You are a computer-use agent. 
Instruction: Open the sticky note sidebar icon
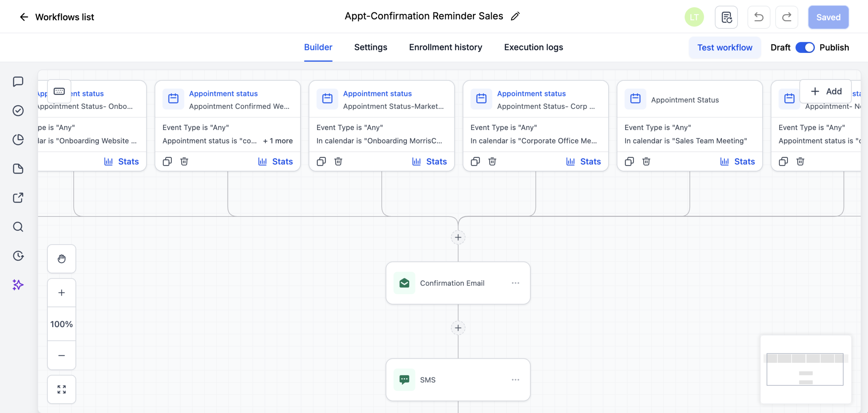(x=18, y=169)
